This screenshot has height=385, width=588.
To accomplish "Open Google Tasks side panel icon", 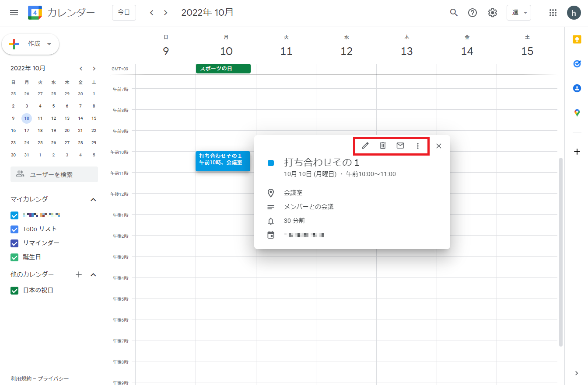I will [x=577, y=64].
